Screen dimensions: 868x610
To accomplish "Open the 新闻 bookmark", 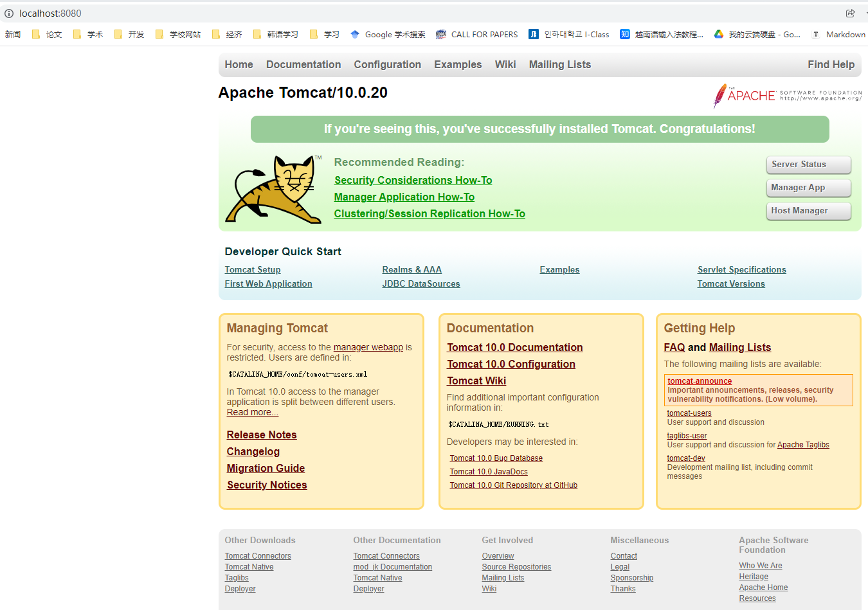I will click(x=13, y=35).
